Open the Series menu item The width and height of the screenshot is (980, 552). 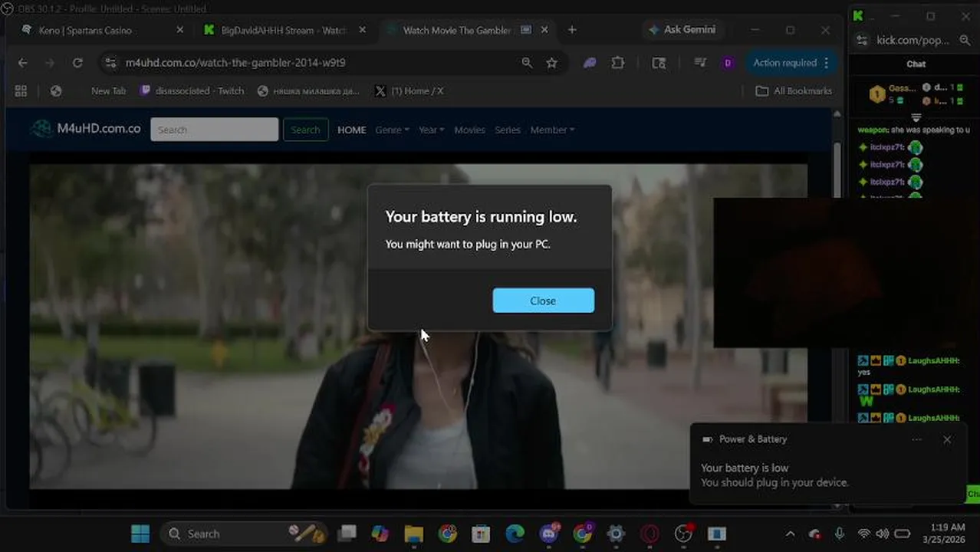[x=508, y=130]
